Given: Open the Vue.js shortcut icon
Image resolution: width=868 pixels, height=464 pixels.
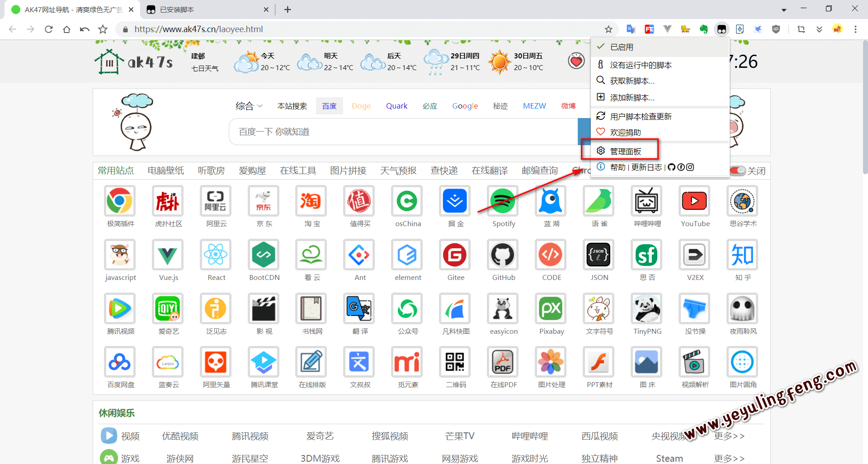Looking at the screenshot, I should tap(168, 255).
